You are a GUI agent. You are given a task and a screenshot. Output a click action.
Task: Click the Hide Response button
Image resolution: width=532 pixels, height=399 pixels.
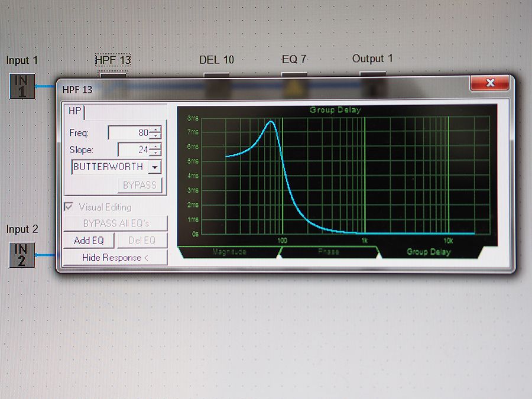pos(115,258)
